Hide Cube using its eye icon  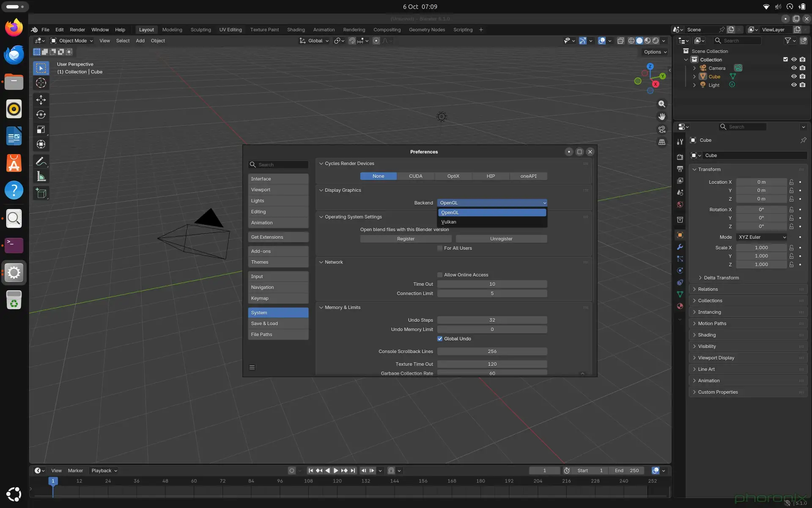pyautogui.click(x=794, y=77)
